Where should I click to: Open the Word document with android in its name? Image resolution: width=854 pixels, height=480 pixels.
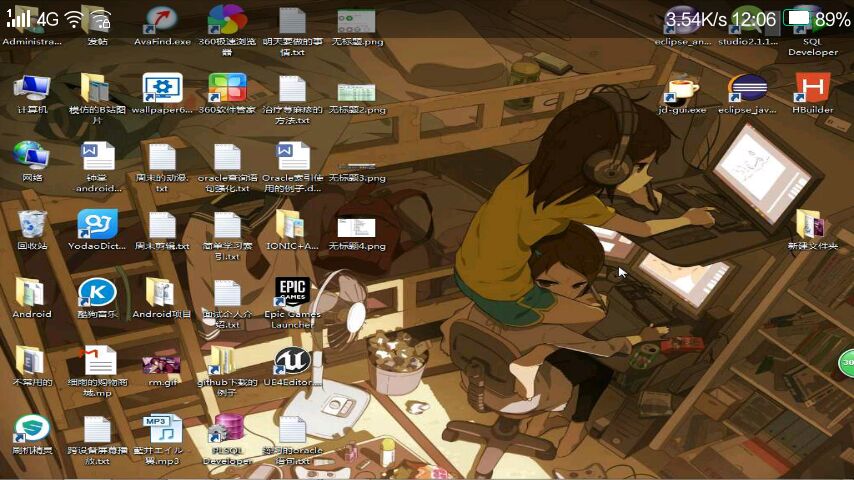tap(98, 167)
